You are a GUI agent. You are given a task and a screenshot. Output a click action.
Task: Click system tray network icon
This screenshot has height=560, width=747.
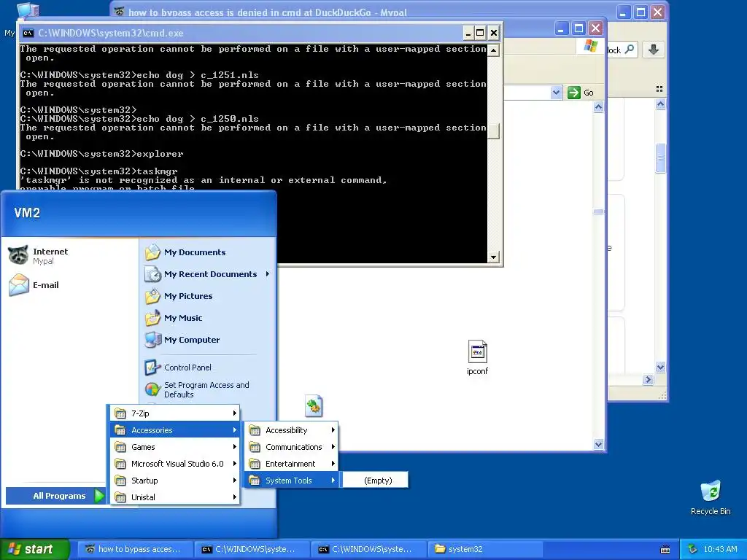[x=693, y=549]
